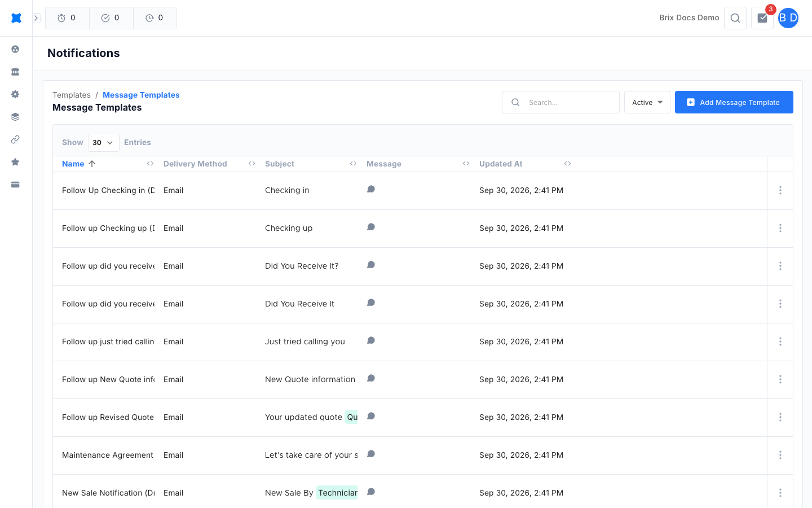Open the inbox icon with 3 badge
This screenshot has width=812, height=508.
[x=762, y=18]
